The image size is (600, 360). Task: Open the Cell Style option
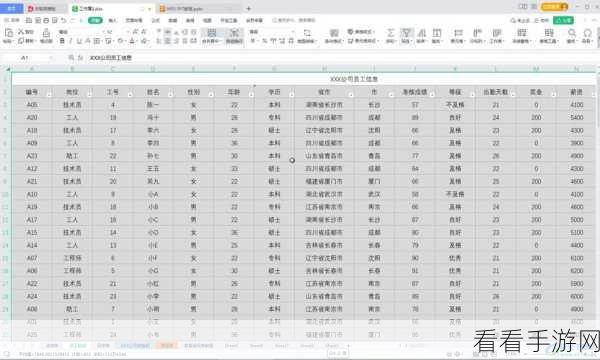pyautogui.click(x=363, y=41)
